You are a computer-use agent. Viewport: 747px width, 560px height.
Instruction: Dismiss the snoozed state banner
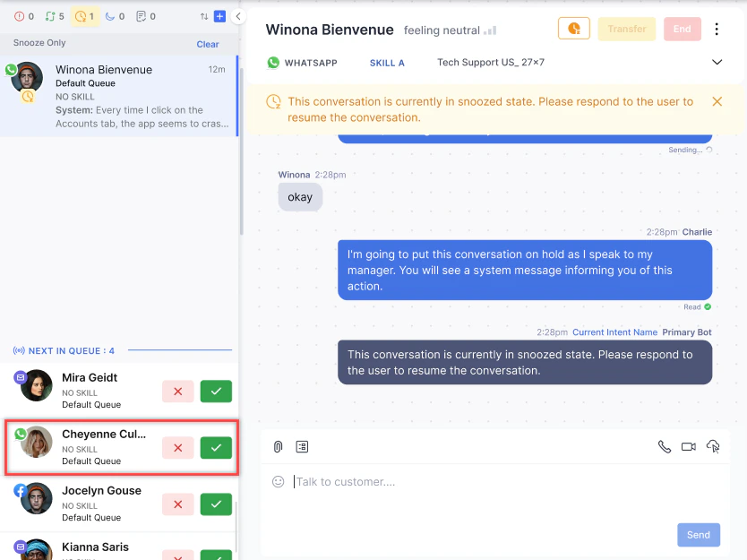point(717,101)
